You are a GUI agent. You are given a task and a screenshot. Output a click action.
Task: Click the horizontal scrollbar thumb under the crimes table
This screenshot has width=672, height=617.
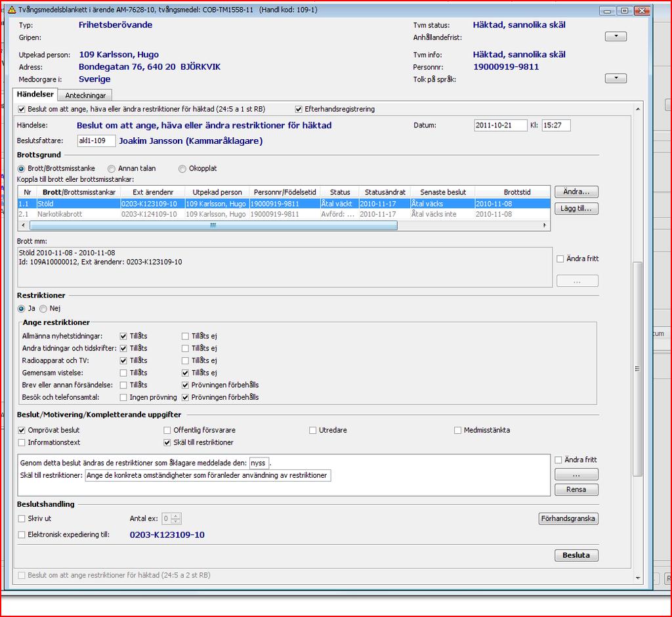[213, 225]
